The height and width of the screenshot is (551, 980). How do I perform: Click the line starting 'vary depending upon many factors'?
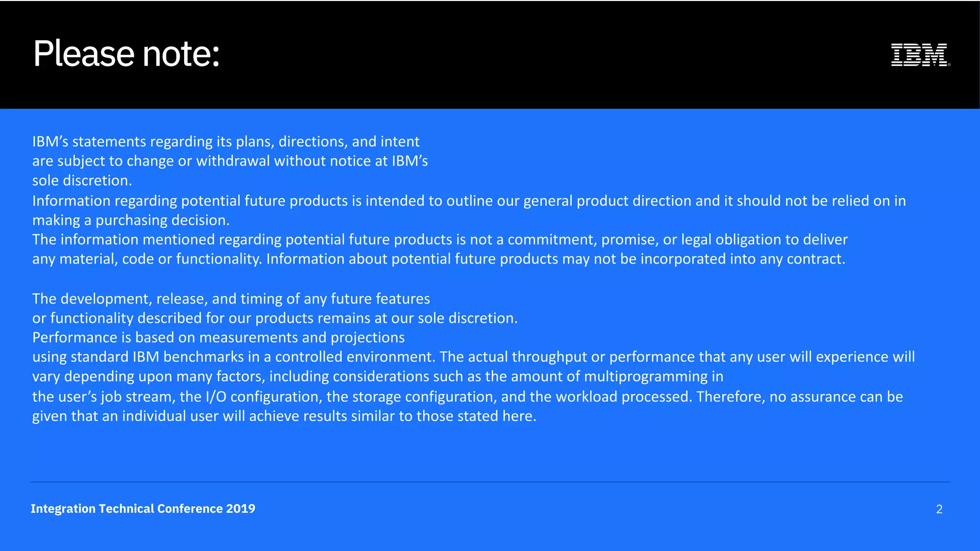[378, 376]
